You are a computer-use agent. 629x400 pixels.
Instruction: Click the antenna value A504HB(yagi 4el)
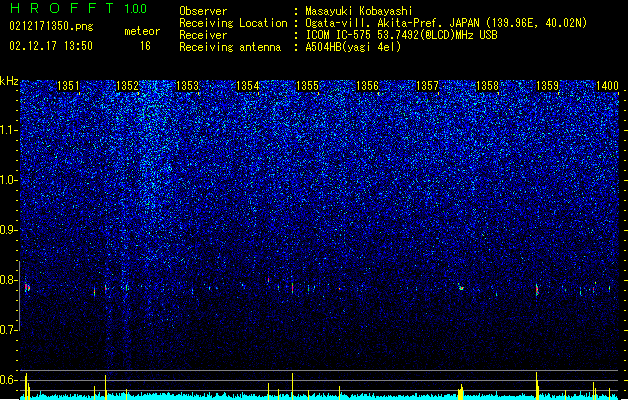point(353,47)
